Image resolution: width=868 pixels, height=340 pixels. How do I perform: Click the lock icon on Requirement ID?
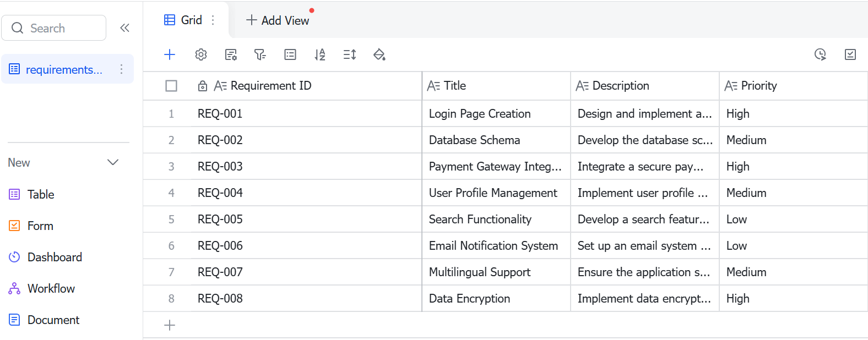(x=203, y=86)
